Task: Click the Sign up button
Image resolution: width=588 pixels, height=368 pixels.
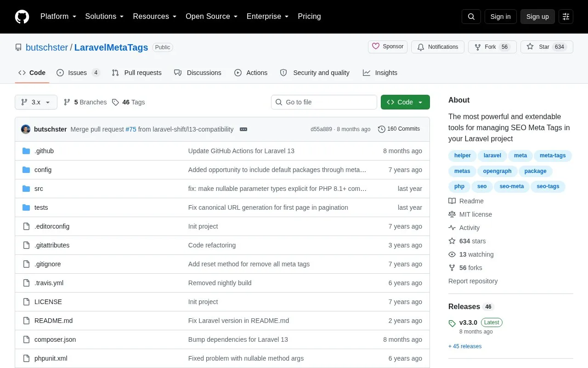Action: (x=537, y=17)
